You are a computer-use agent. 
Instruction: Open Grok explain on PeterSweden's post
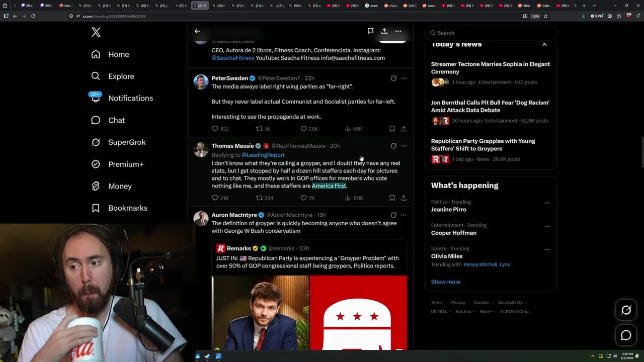[393, 78]
